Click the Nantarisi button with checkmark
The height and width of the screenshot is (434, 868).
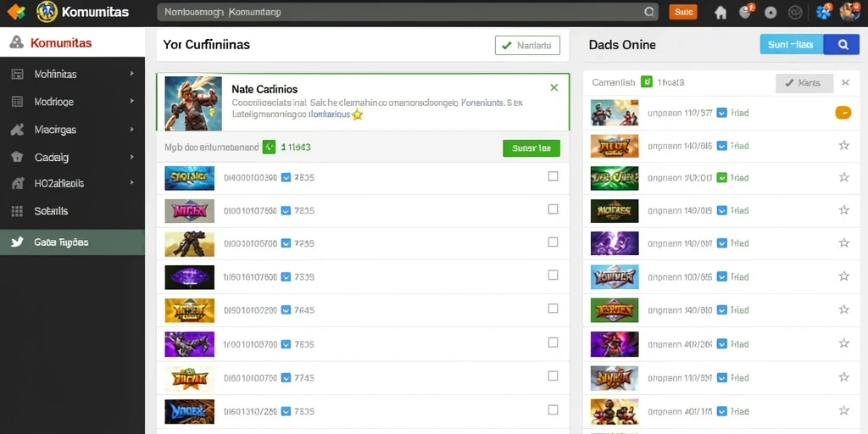point(527,46)
